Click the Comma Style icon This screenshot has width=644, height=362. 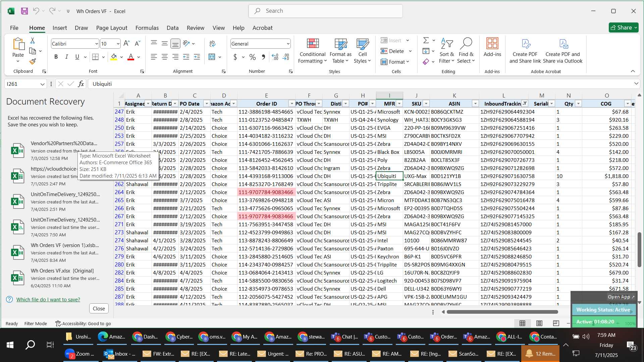tap(263, 57)
